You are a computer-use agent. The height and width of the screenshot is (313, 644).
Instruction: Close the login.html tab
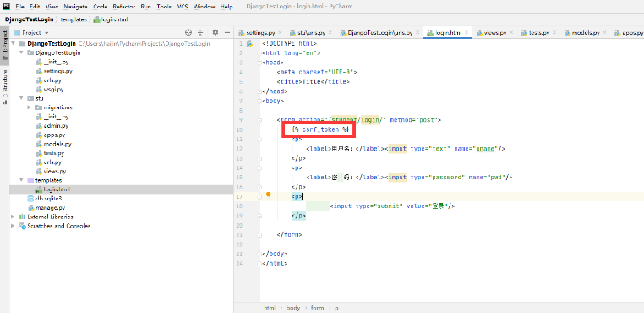(467, 33)
